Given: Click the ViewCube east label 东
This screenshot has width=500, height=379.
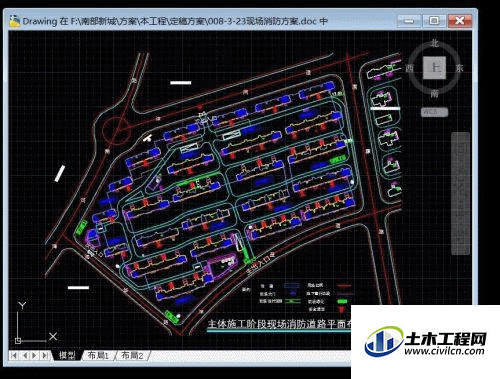Looking at the screenshot, I should 460,68.
